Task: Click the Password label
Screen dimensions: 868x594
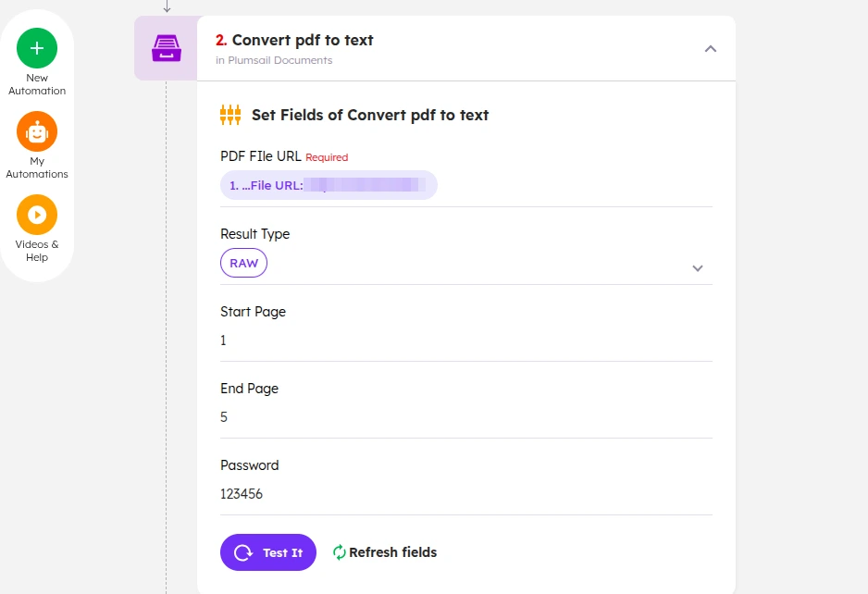Action: click(x=250, y=465)
